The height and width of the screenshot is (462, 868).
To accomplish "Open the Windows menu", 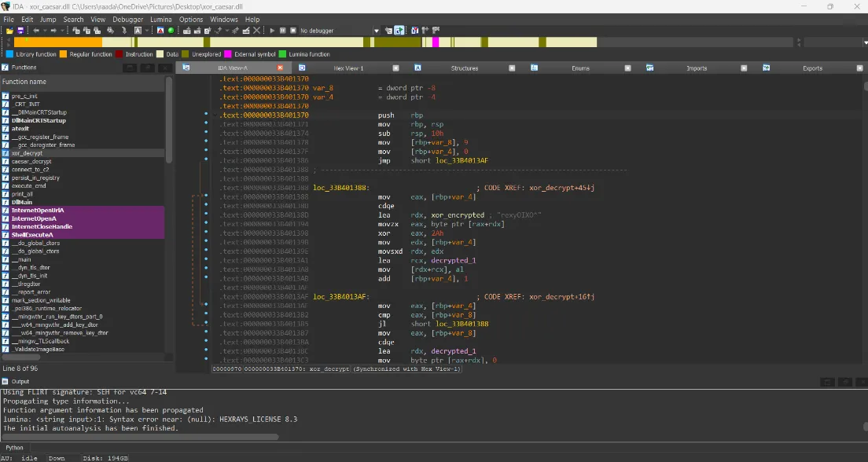I will (224, 19).
